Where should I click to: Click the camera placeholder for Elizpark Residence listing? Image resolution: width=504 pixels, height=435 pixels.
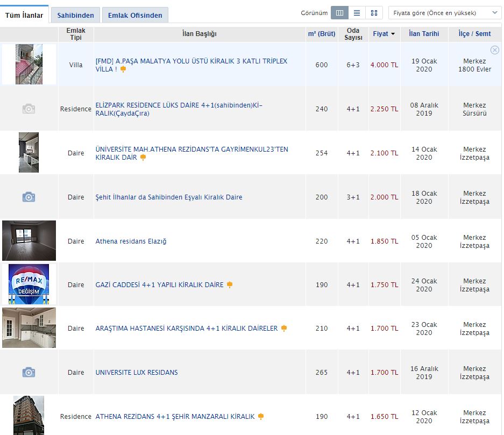coord(29,109)
